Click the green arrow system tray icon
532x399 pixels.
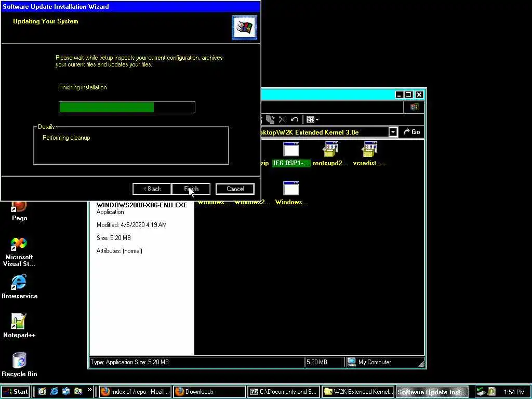(481, 392)
